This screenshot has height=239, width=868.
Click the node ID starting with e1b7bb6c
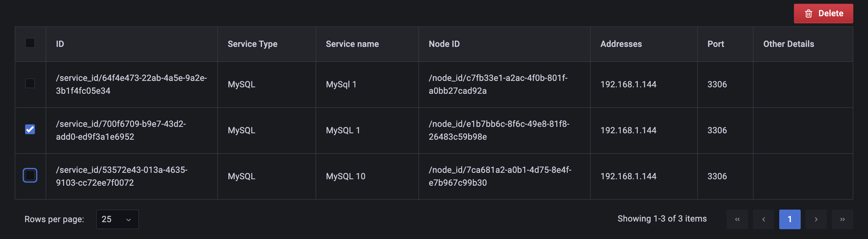point(499,130)
